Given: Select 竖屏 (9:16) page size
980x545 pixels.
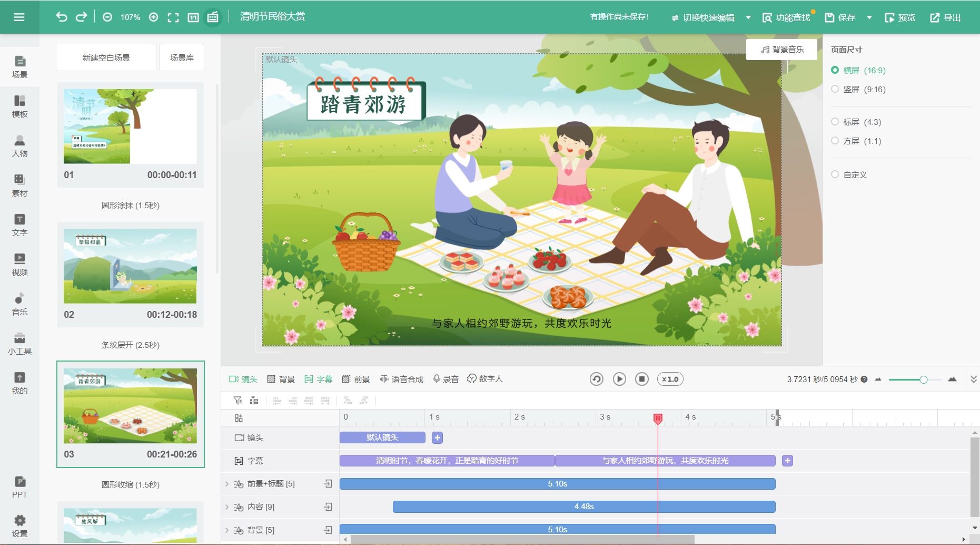Looking at the screenshot, I should point(858,89).
